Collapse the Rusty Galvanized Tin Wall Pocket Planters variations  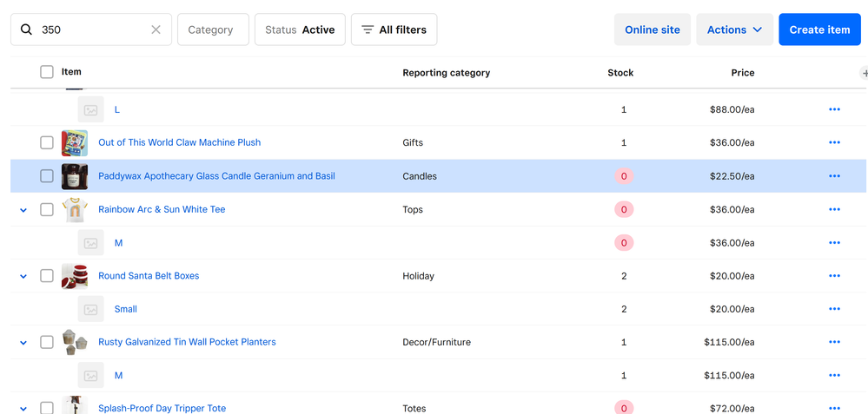[23, 343]
